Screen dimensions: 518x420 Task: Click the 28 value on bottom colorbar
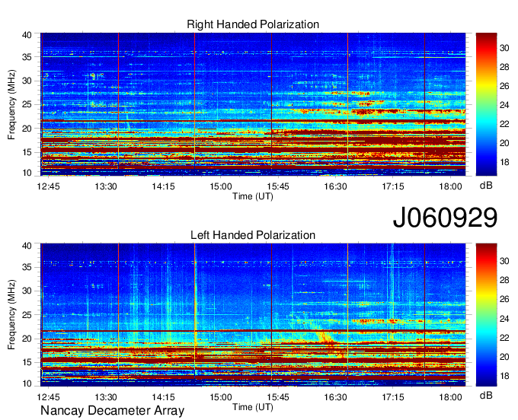click(x=504, y=280)
